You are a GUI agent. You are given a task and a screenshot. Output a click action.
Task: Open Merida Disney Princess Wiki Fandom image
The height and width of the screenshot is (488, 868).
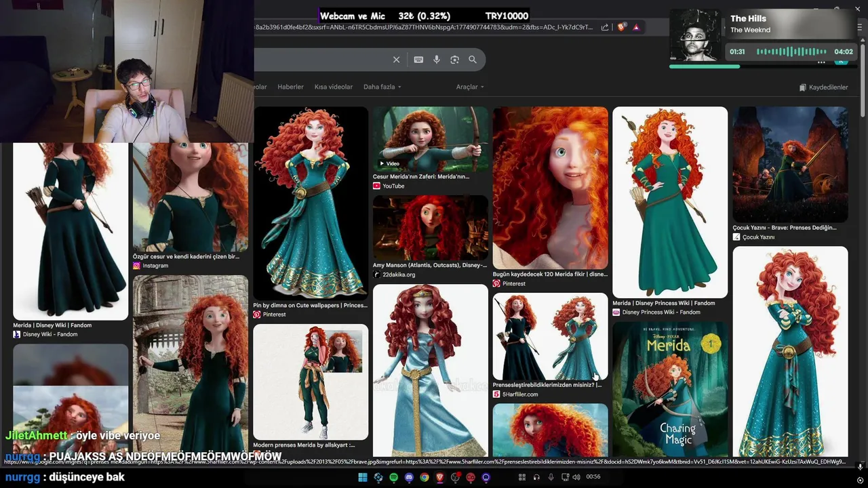(x=670, y=202)
